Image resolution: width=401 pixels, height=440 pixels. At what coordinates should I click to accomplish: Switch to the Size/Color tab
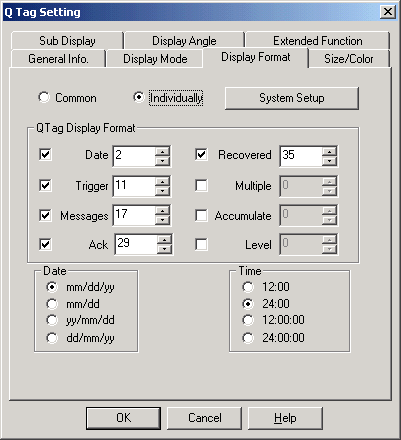point(349,59)
